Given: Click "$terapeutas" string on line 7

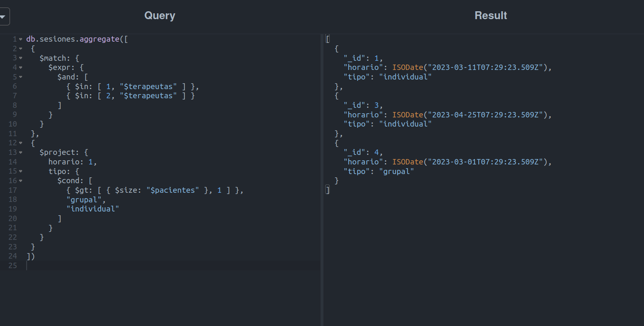Looking at the screenshot, I should [x=148, y=96].
